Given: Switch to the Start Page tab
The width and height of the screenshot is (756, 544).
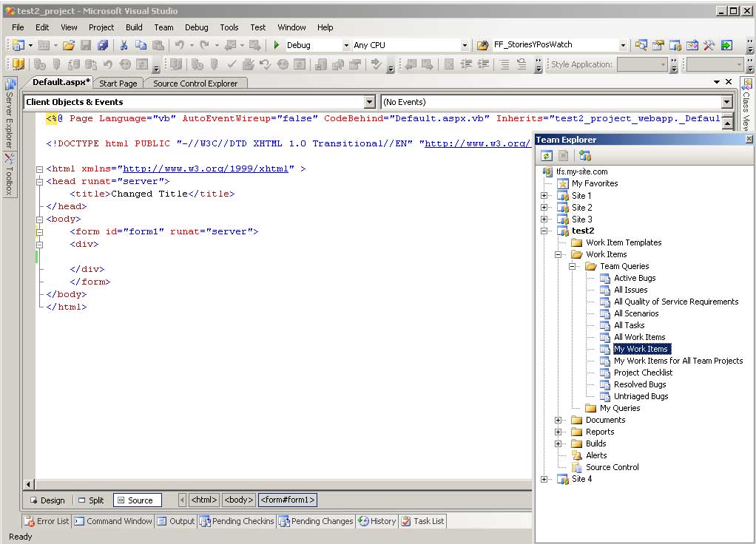Looking at the screenshot, I should [118, 84].
